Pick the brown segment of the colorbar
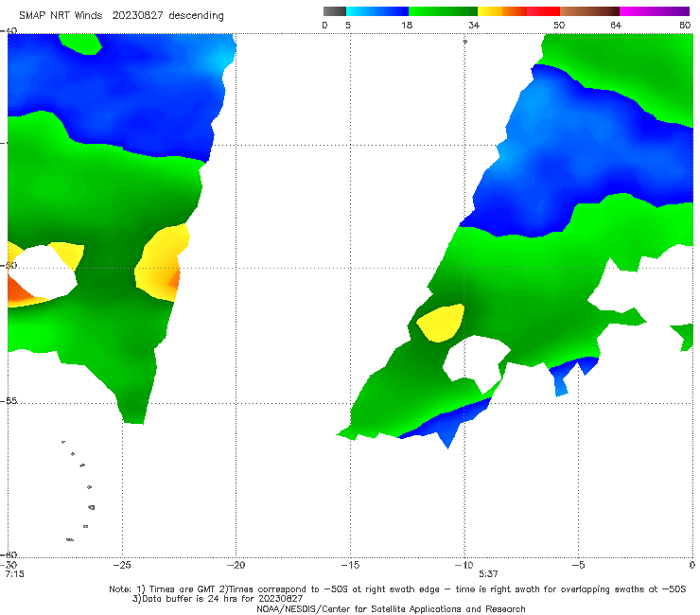This screenshot has height=615, width=700. pos(589,11)
